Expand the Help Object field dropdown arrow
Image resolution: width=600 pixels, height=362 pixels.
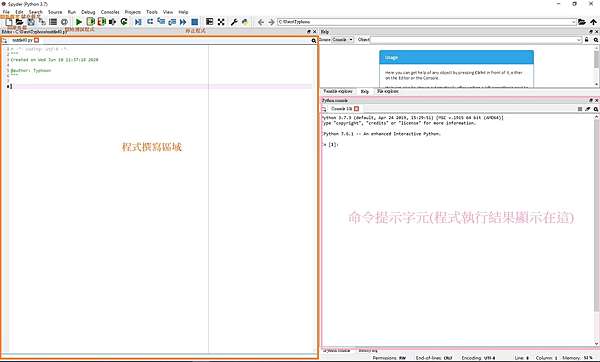click(x=579, y=40)
